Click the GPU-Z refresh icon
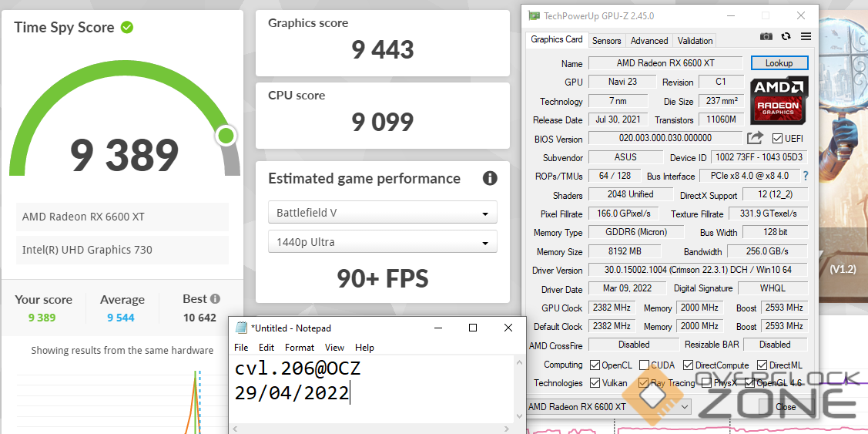Viewport: 868px width, 434px height. coord(786,36)
